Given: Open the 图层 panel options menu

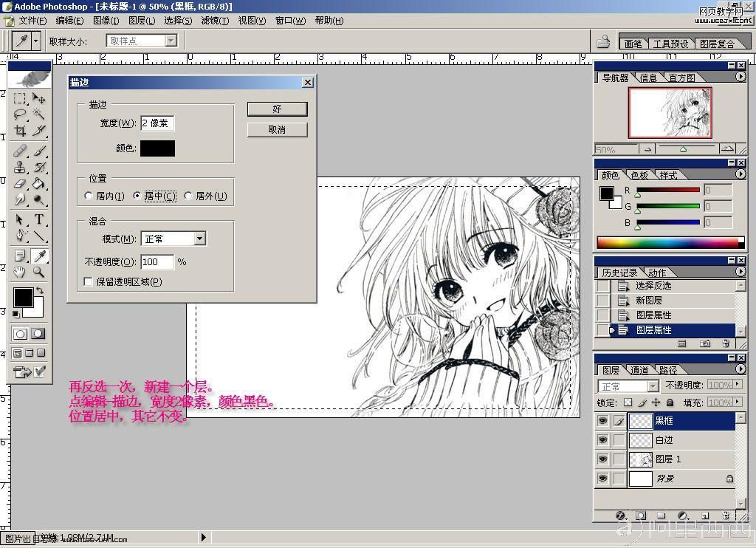Looking at the screenshot, I should 740,369.
